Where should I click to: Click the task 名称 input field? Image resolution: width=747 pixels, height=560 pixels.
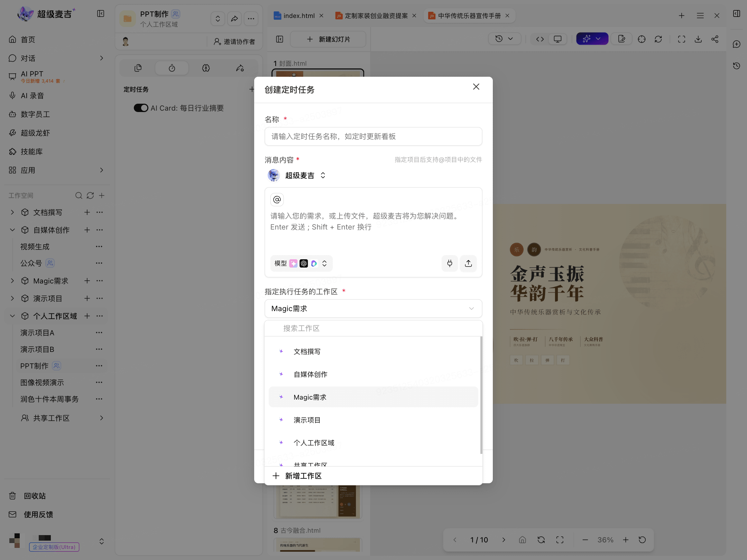373,136
